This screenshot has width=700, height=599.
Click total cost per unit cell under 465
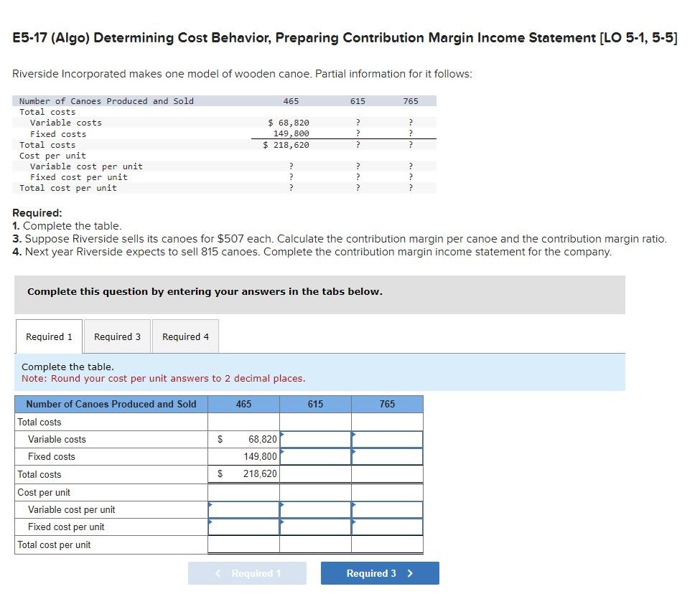(243, 545)
